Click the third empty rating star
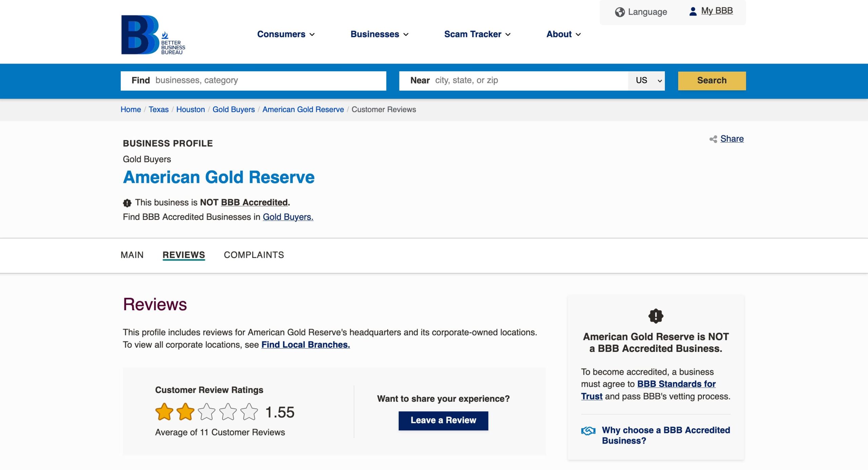Viewport: 868px width, 470px height. [206, 412]
